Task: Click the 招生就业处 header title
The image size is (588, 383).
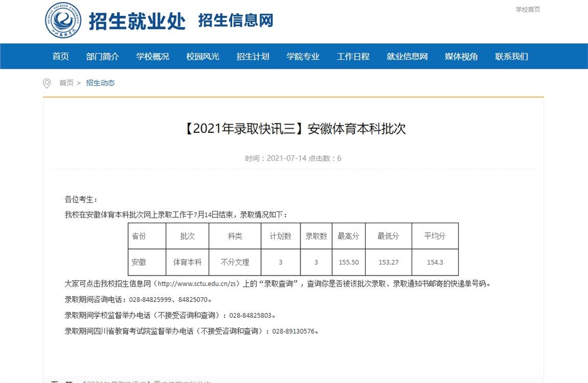Action: click(x=137, y=21)
